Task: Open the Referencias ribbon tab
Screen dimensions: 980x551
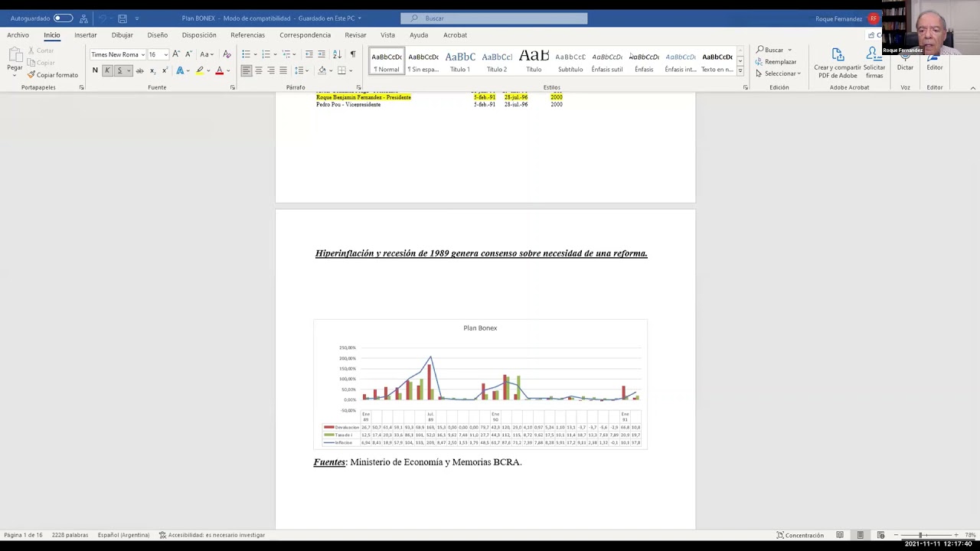Action: point(247,35)
